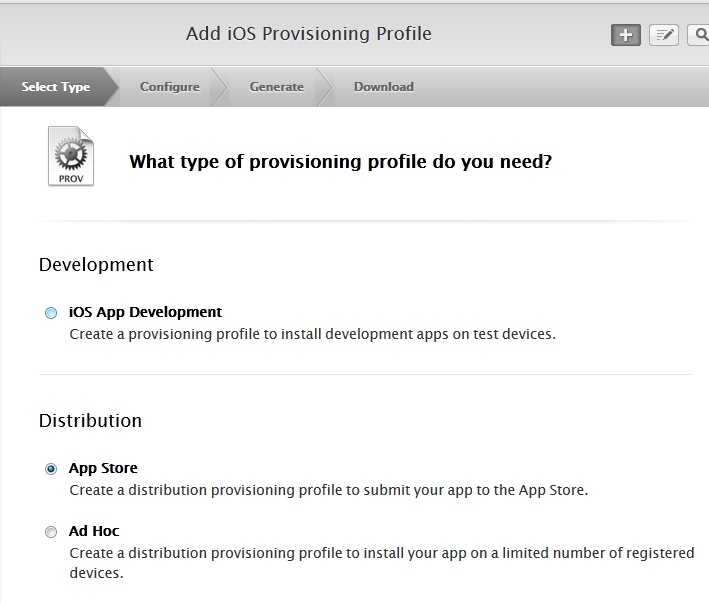Click the provisioning profile type question heading
This screenshot has width=709, height=604.
click(340, 161)
